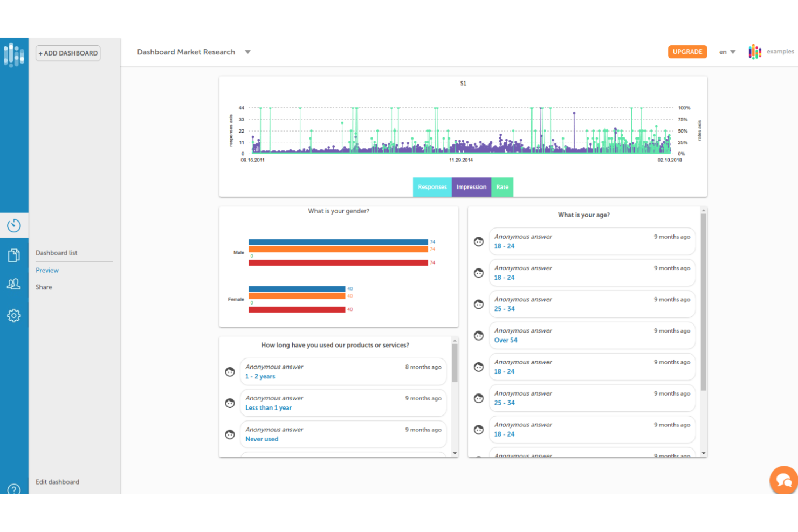Toggle the Impression series on the chart

(471, 187)
